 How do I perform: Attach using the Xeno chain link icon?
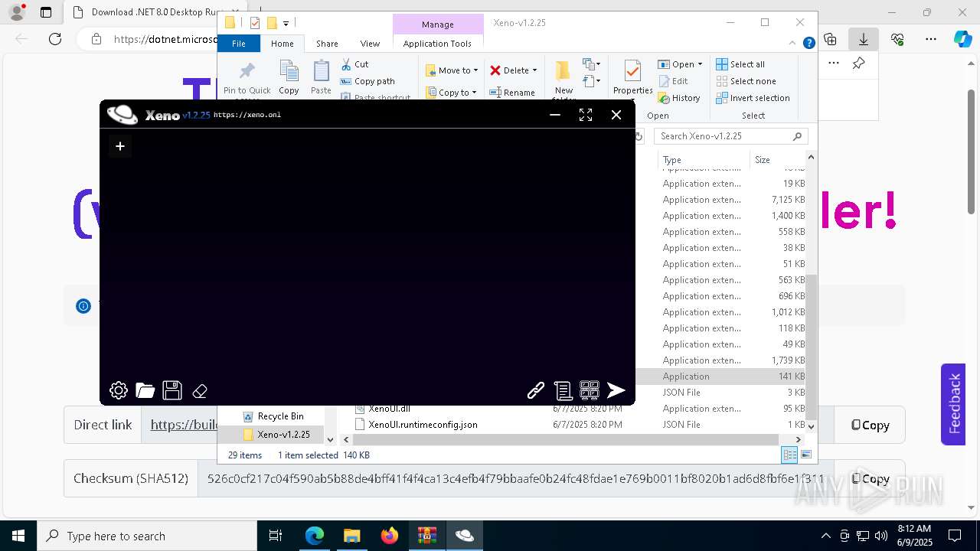(536, 391)
